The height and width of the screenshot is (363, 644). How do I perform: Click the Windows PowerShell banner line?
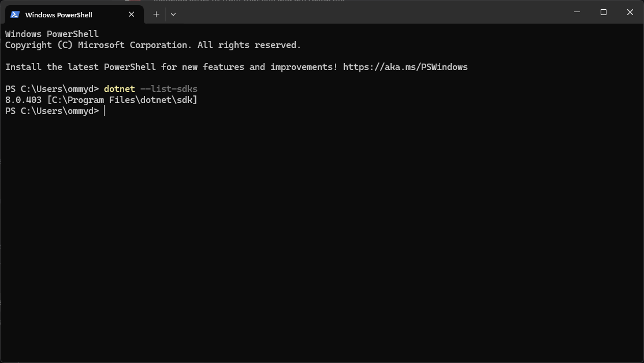tap(52, 34)
